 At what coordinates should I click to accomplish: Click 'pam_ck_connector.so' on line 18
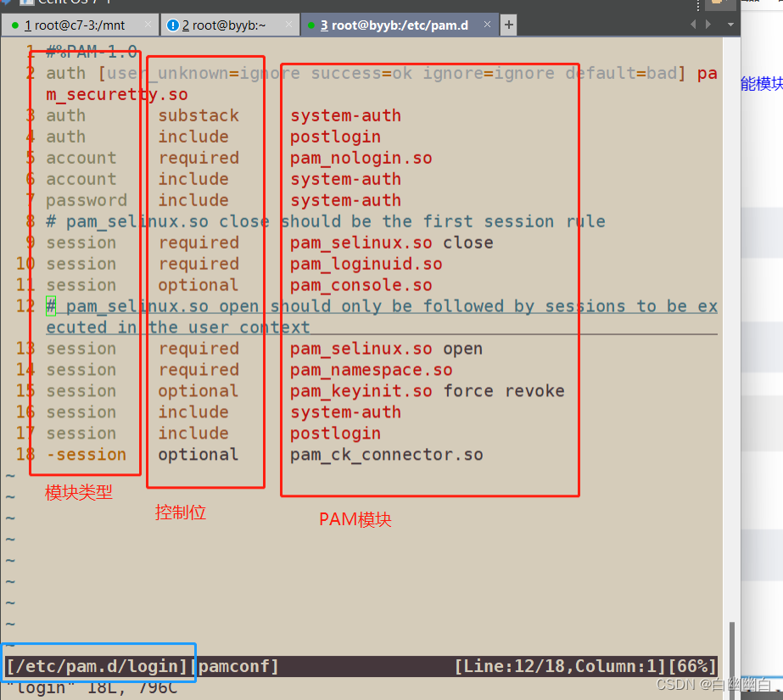387,454
